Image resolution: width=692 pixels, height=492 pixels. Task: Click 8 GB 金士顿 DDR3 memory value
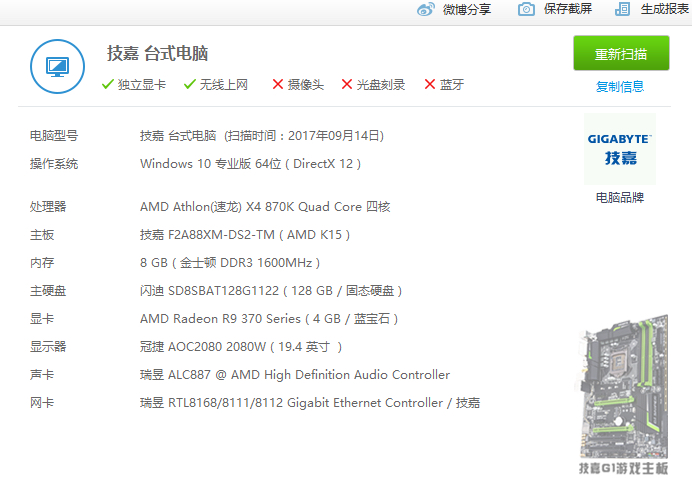(x=230, y=263)
